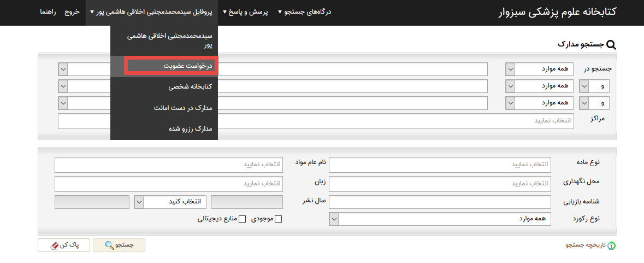This screenshot has width=644, height=263.
Task: Click the eraser icon on پاک کن
Action: pos(54,246)
